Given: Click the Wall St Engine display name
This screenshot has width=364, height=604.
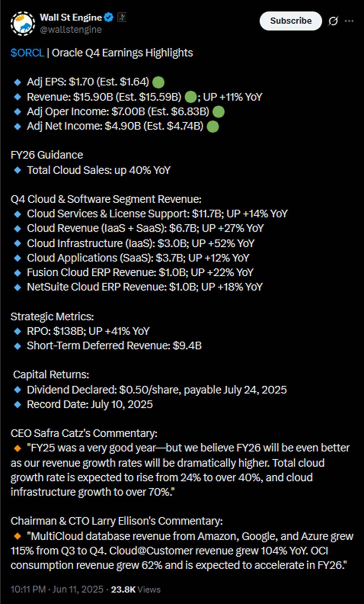Looking at the screenshot, I should [x=71, y=18].
